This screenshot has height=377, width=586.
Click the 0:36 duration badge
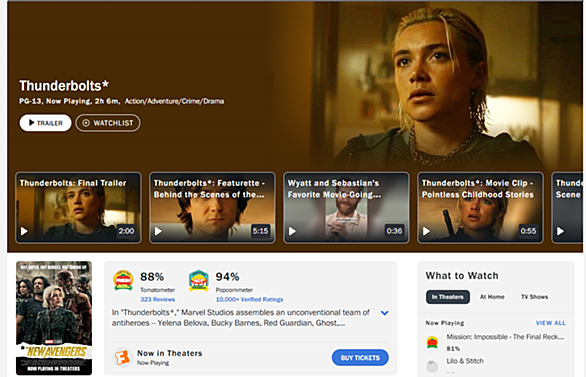[x=394, y=231]
